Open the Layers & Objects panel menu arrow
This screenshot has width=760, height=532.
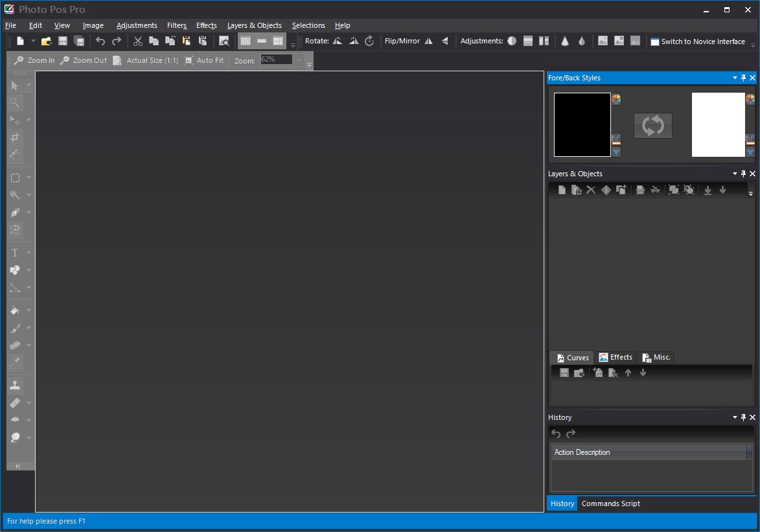coord(735,174)
